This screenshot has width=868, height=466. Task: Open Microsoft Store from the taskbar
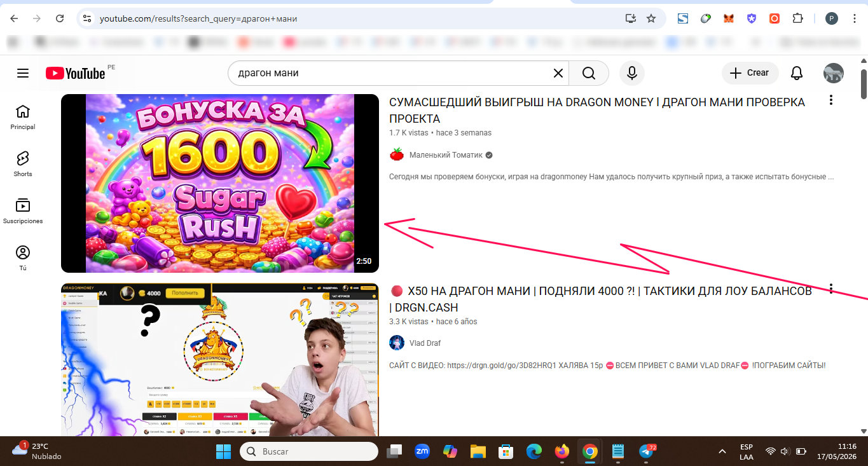click(x=506, y=451)
